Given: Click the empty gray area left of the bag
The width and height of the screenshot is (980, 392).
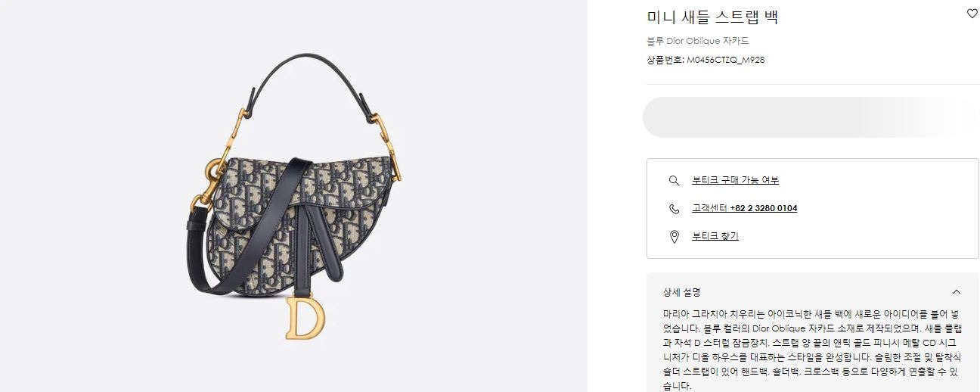Looking at the screenshot, I should (x=91, y=196).
